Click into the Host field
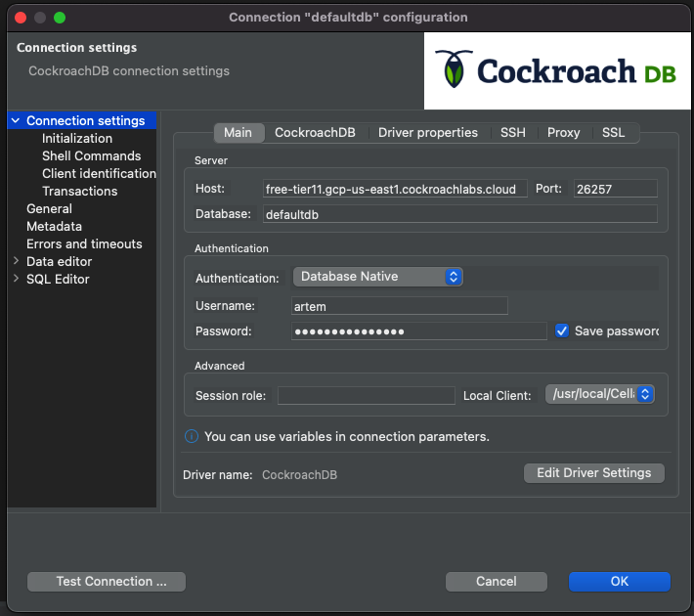694x616 pixels. click(x=395, y=189)
